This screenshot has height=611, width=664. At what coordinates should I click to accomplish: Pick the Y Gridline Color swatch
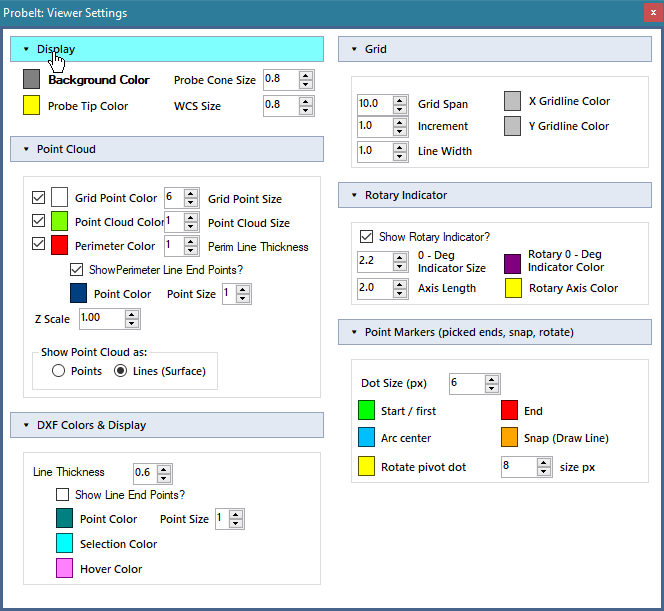pos(512,126)
